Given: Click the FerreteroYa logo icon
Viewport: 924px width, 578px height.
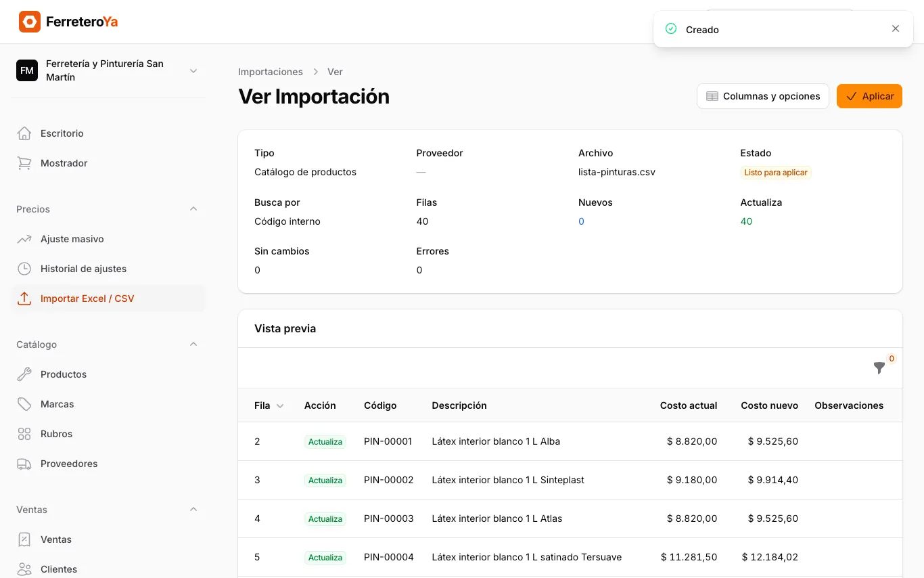Looking at the screenshot, I should pos(30,22).
